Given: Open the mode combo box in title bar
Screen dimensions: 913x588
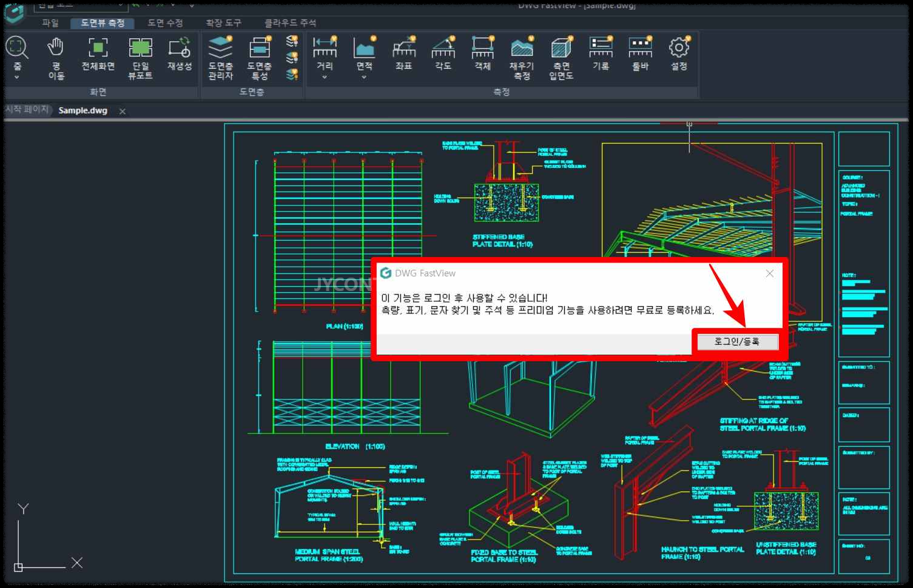Looking at the screenshot, I should pyautogui.click(x=80, y=5).
